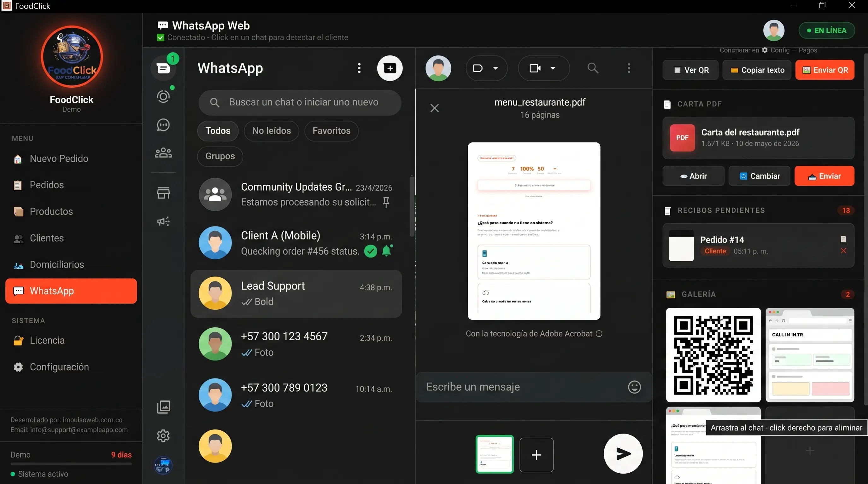Filter chats by No leídos

pos(271,130)
